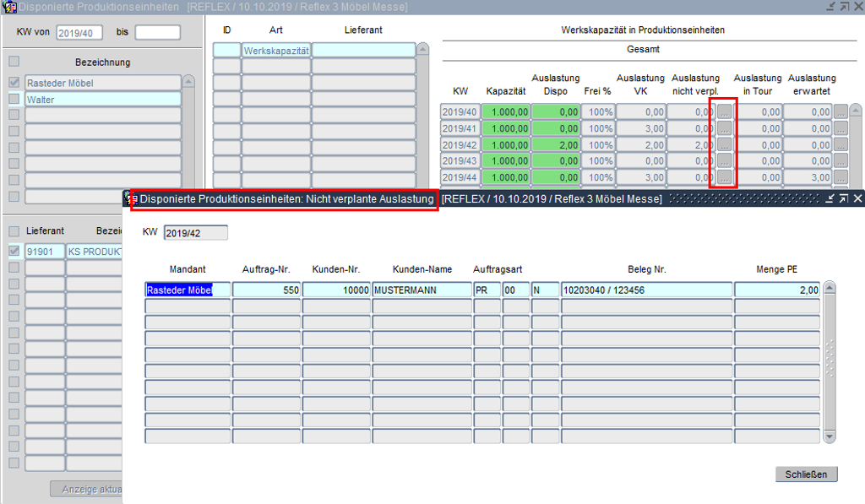
Task: Minimize the Nicht verplante Auslastung dialog
Action: coord(830,198)
